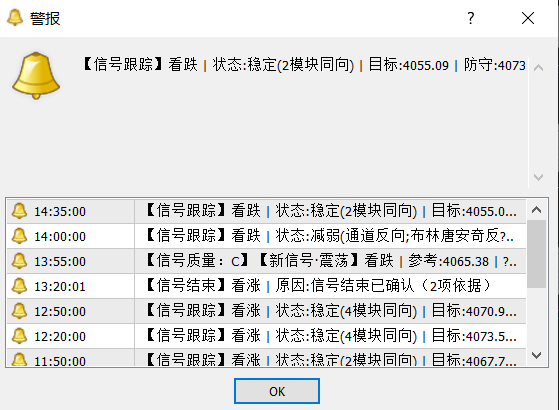This screenshot has height=410, width=559.
Task: Click the bell icon for the 12:20:00 alert
Action: 19,336
